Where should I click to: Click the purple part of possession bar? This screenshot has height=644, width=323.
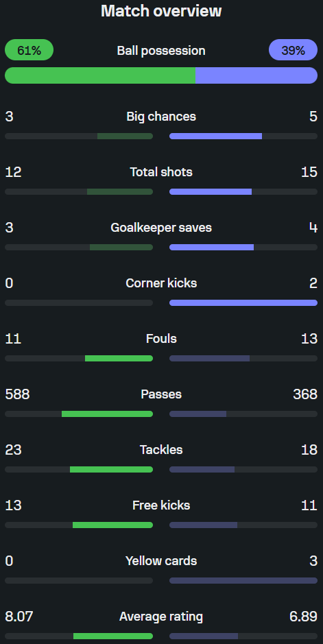click(x=256, y=75)
